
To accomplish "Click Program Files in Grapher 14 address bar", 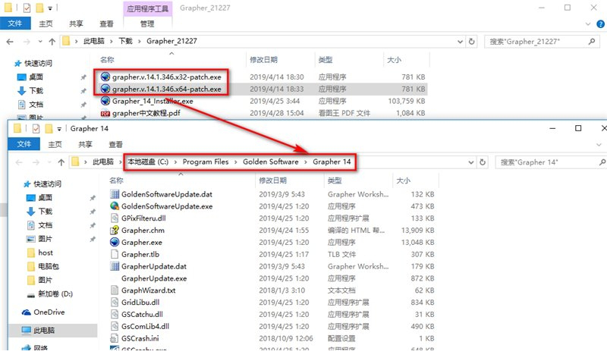I will (x=206, y=162).
